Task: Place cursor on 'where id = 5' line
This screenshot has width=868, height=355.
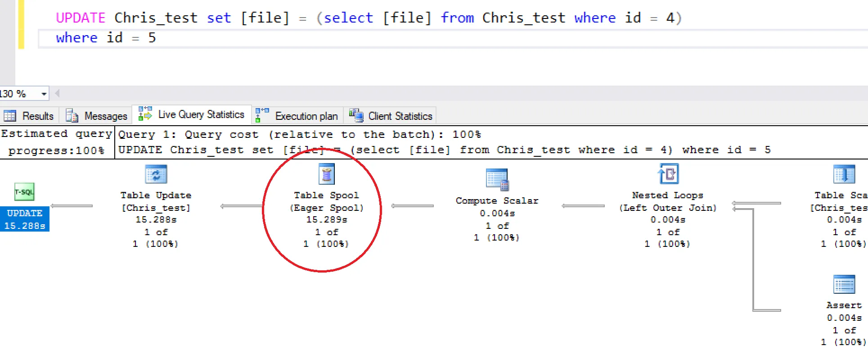Action: click(106, 38)
